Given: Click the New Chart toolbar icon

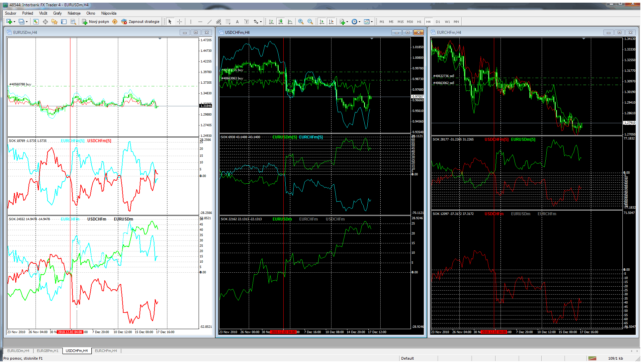Looking at the screenshot, I should pos(9,22).
